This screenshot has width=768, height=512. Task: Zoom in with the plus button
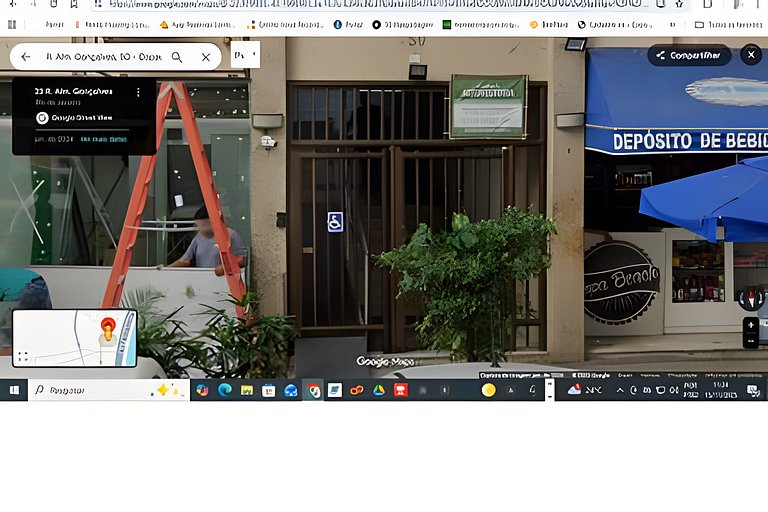coord(750,325)
